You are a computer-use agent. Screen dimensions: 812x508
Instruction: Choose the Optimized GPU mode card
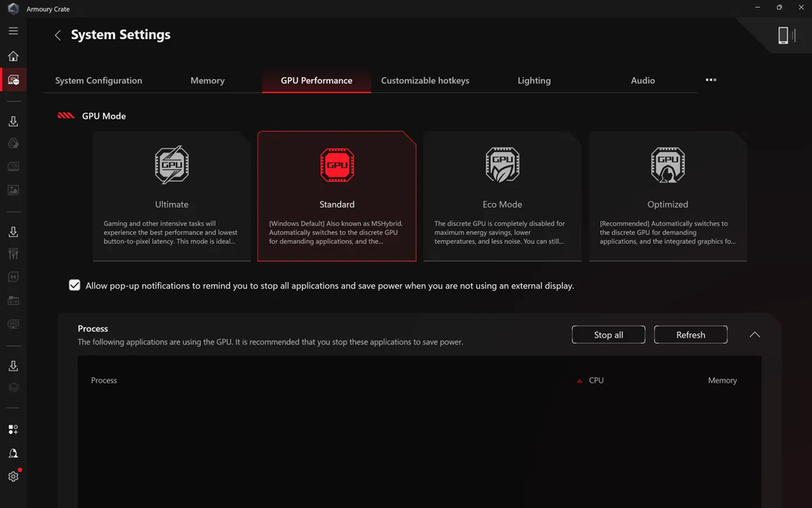(668, 196)
